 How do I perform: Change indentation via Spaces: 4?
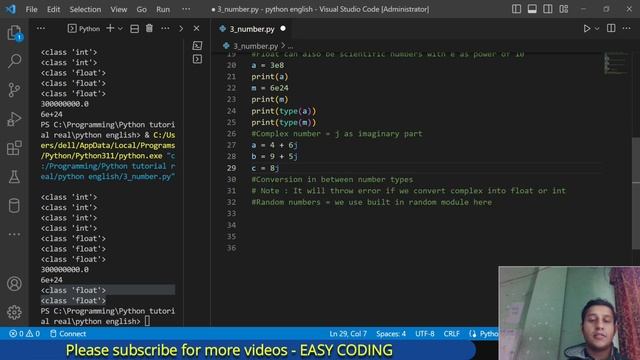click(x=391, y=333)
